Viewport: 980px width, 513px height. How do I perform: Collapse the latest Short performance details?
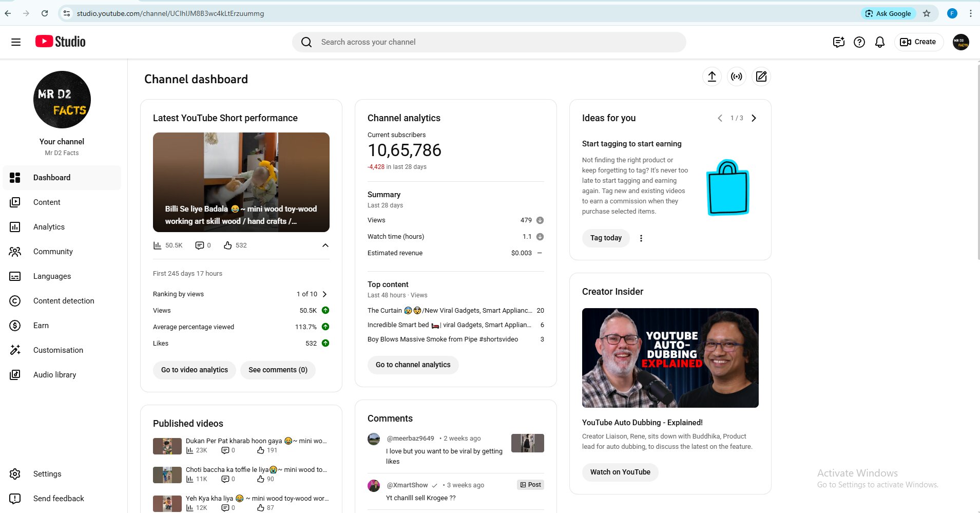[x=325, y=245]
